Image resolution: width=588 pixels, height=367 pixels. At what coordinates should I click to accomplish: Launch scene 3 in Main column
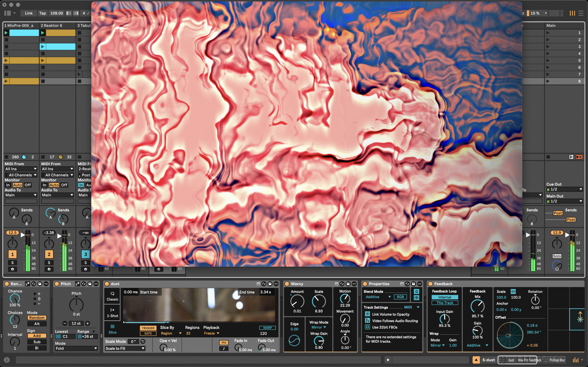click(548, 47)
